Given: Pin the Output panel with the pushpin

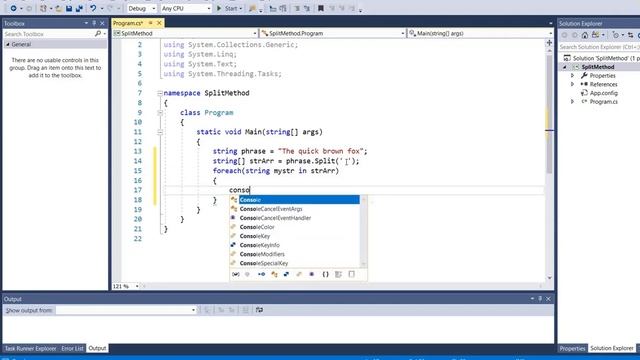Looking at the screenshot, I should (540, 299).
